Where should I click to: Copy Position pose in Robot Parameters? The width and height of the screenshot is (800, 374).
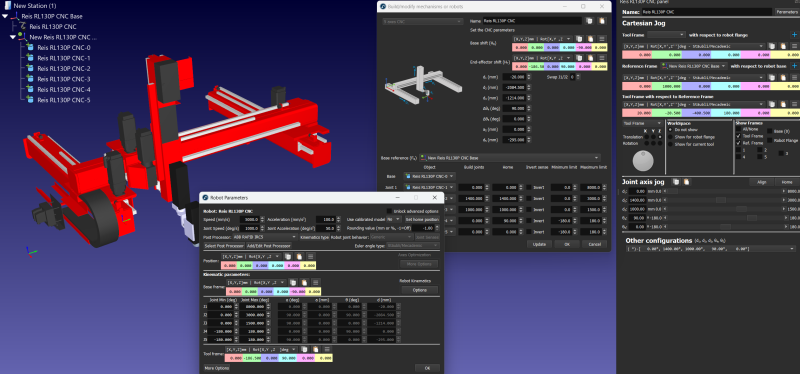[288, 256]
